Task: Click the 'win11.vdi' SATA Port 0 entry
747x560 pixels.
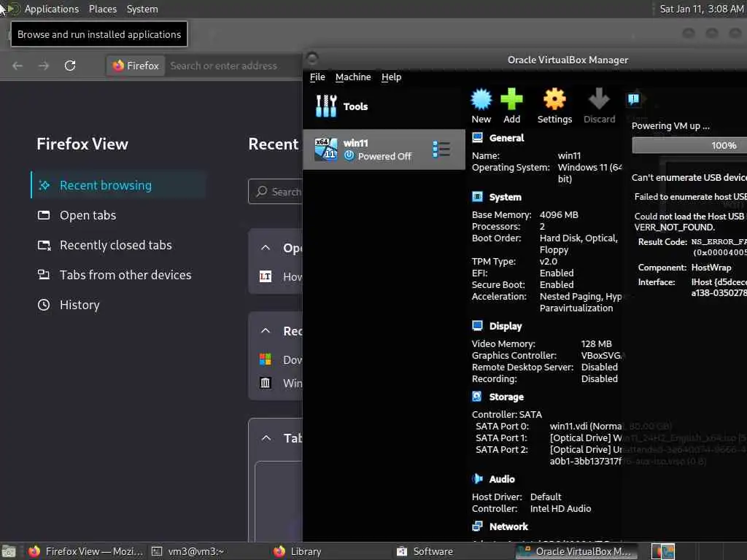Action: tap(586, 426)
